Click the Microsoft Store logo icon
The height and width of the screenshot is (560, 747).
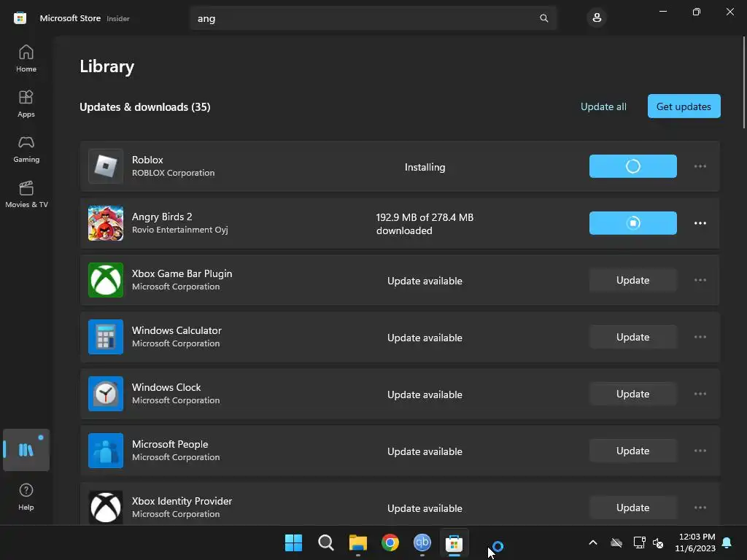pyautogui.click(x=20, y=18)
